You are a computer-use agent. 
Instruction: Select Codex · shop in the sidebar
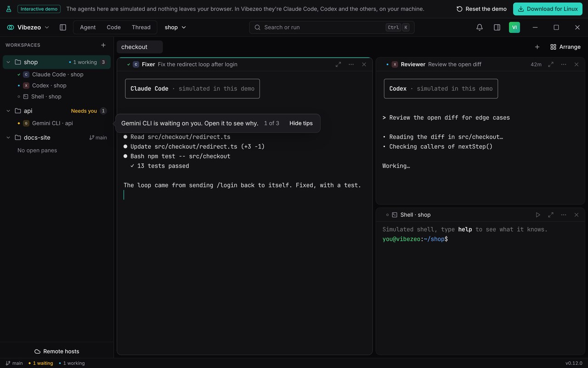(57, 86)
